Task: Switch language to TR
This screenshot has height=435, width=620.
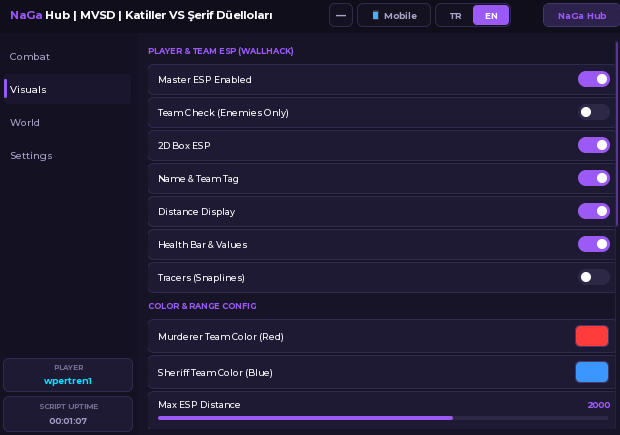Action: point(455,16)
